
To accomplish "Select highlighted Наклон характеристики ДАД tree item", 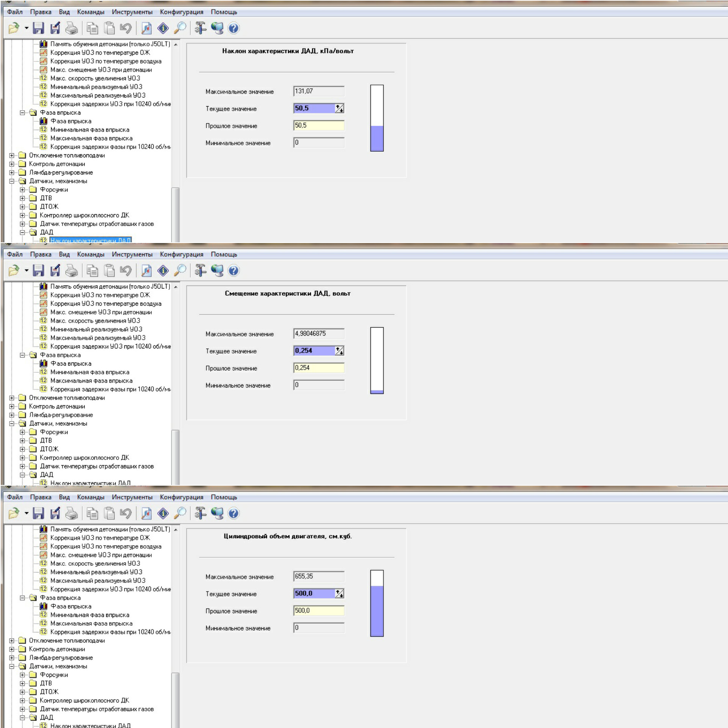I will point(90,240).
